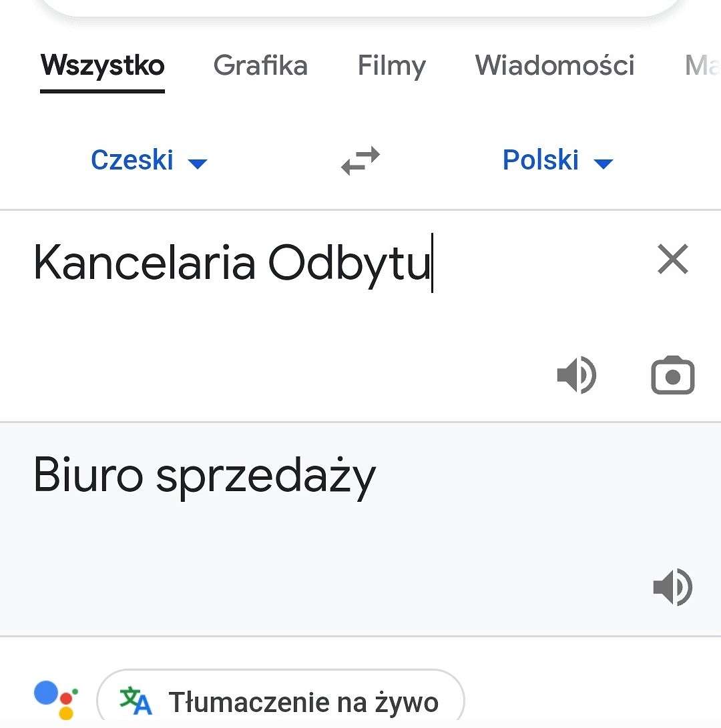The image size is (721, 728).
Task: Swap Czech and Polish languages
Action: coord(360,161)
